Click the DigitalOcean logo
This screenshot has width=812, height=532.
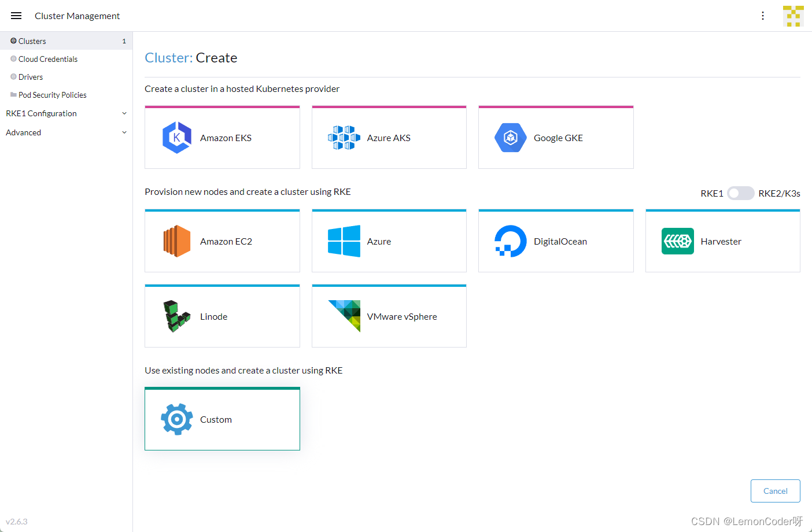click(511, 241)
